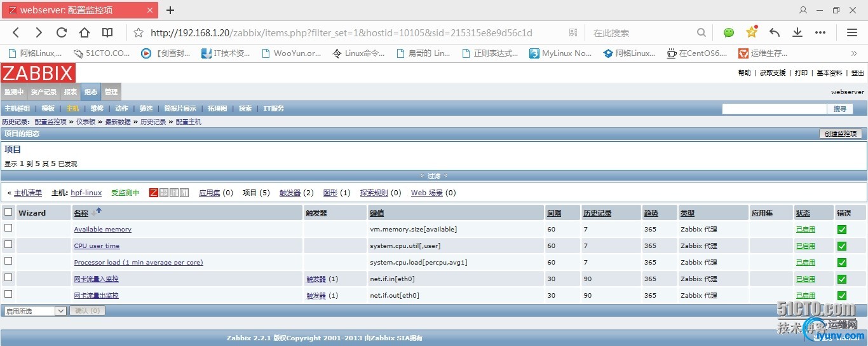
Task: Open the 图形 (1) link
Action: [330, 193]
